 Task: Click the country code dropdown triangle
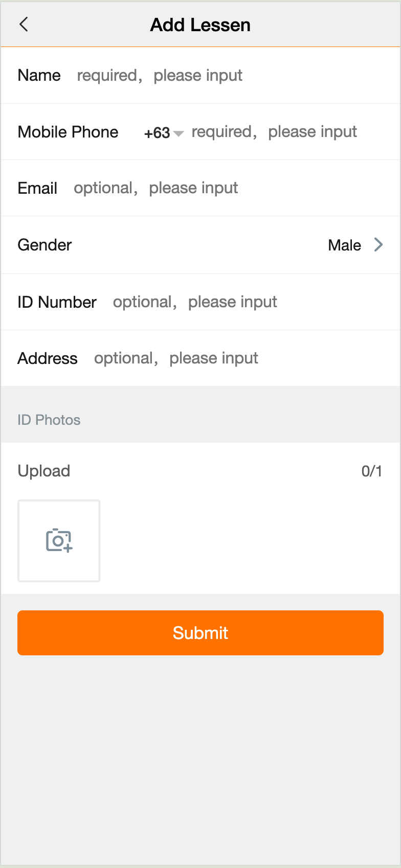[179, 133]
